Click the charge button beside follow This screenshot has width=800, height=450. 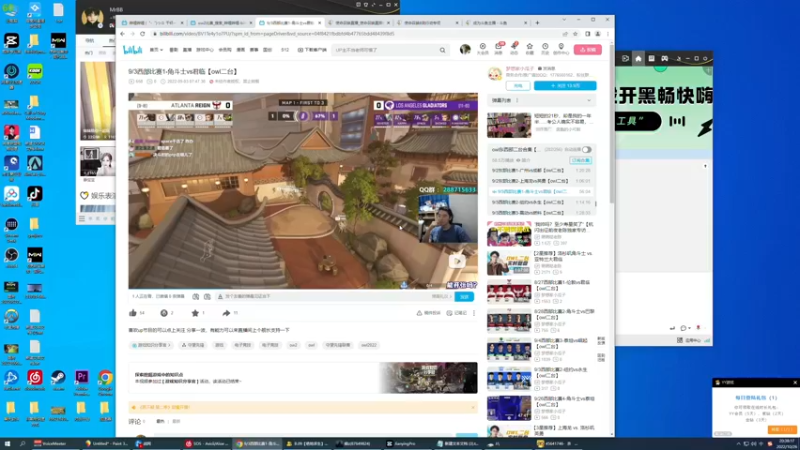(518, 86)
